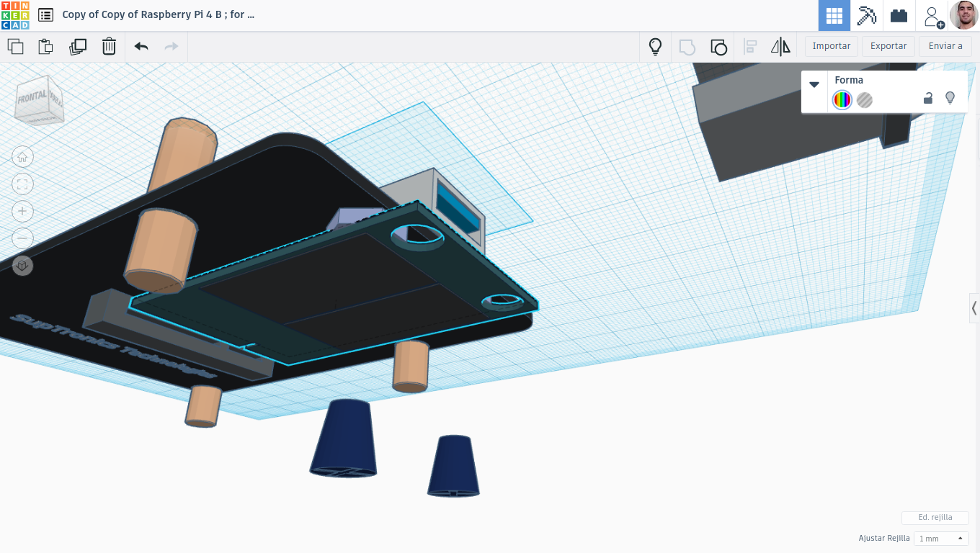Zoom out with the minus button
Image resolution: width=980 pixels, height=553 pixels.
pyautogui.click(x=22, y=238)
